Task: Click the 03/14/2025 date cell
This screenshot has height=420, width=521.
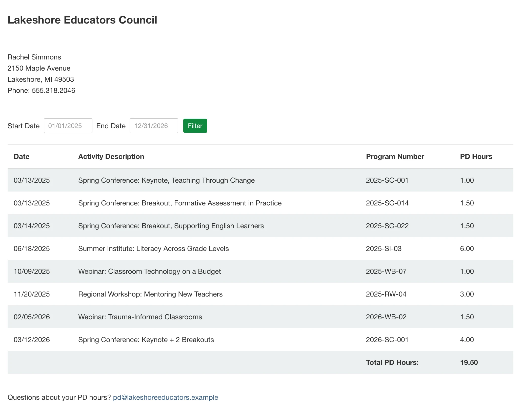Action: pyautogui.click(x=32, y=226)
